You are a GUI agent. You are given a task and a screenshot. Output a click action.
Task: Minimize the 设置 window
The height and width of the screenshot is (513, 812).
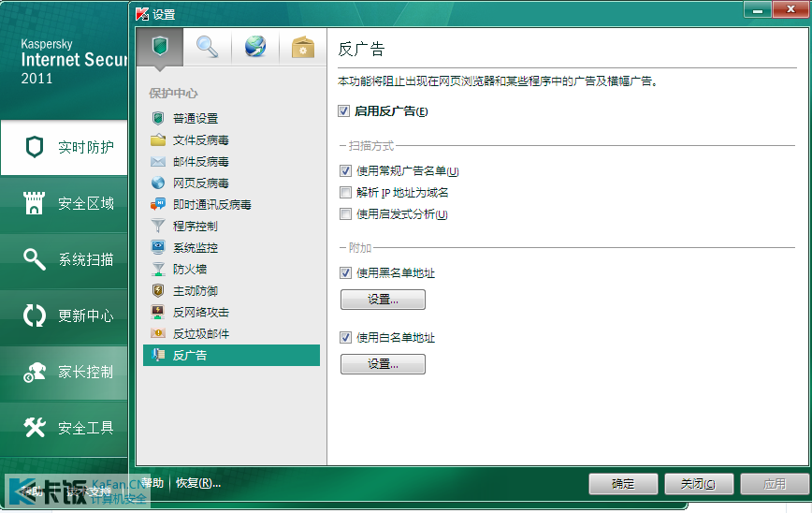pyautogui.click(x=757, y=10)
